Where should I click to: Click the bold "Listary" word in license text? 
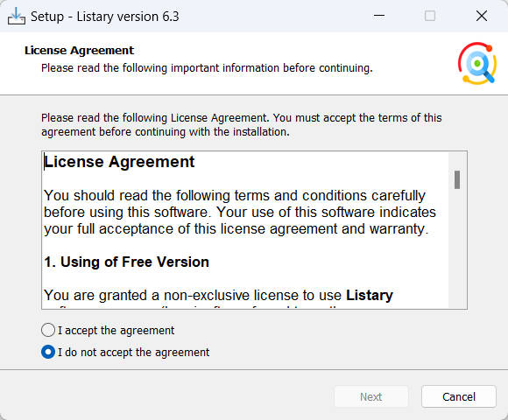(370, 296)
